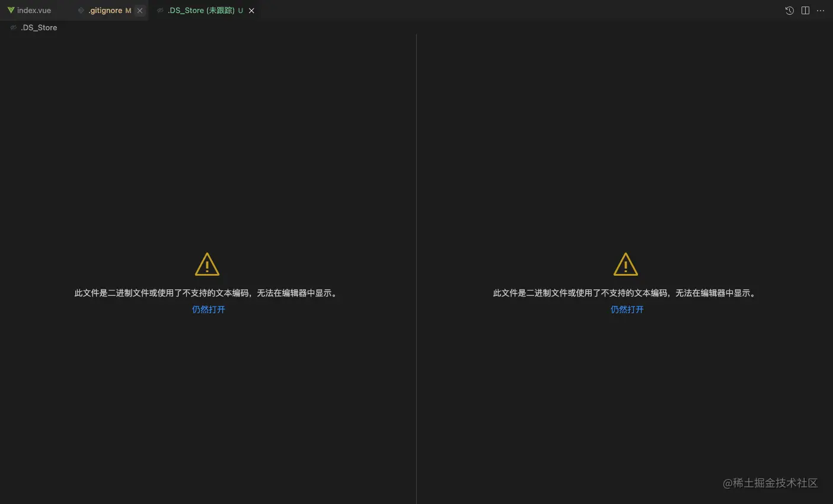Open the timeline history icon
833x504 pixels.
point(790,11)
